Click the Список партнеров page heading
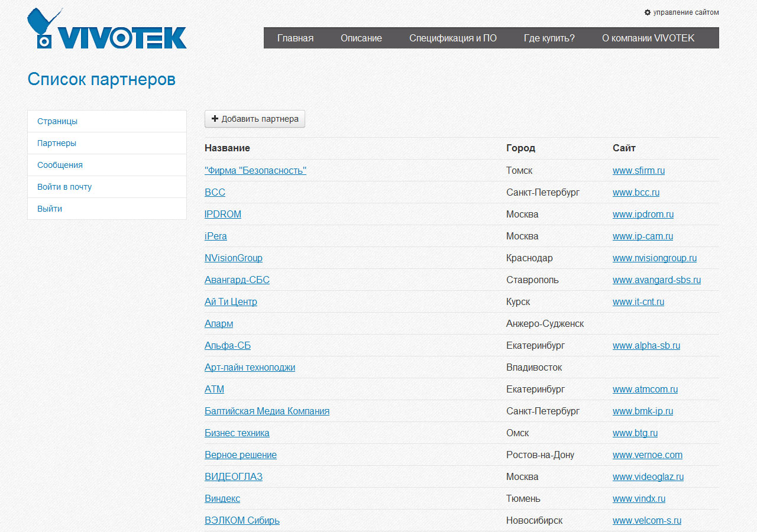The width and height of the screenshot is (757, 532). click(x=102, y=79)
